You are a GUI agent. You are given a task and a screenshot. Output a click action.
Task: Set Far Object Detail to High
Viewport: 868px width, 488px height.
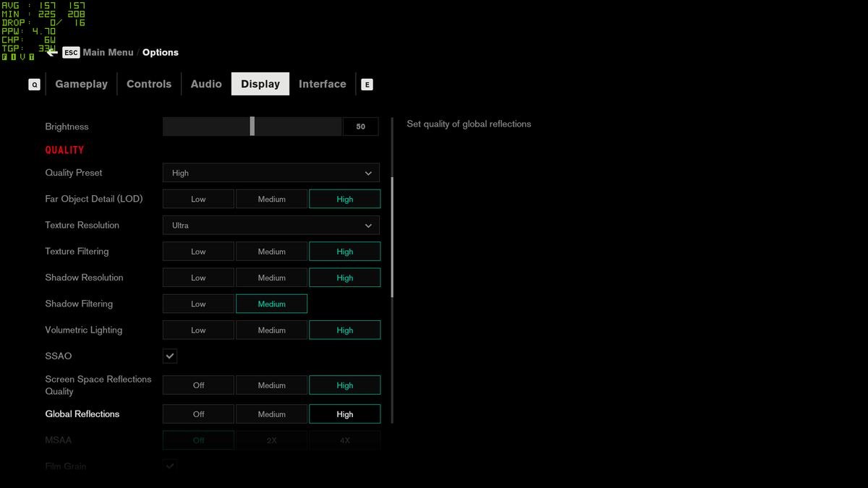(x=345, y=199)
